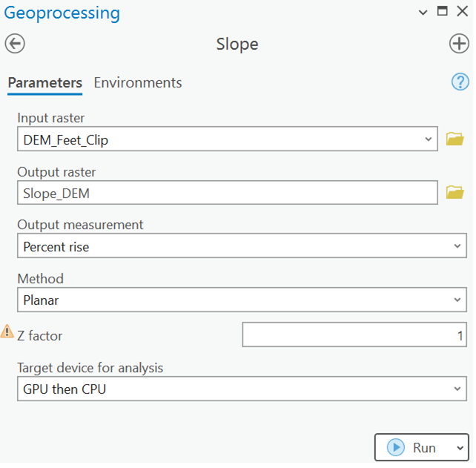This screenshot has height=468, width=476.
Task: Switch to the Environments tab
Action: pyautogui.click(x=137, y=82)
